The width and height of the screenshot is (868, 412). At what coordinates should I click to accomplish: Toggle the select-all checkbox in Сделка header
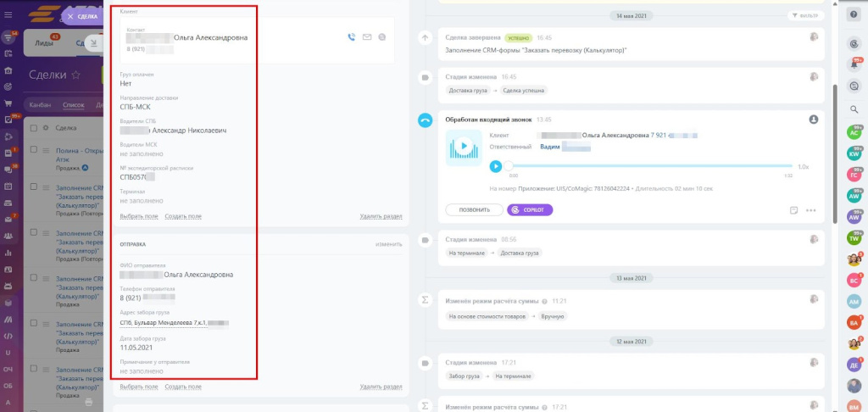(34, 128)
